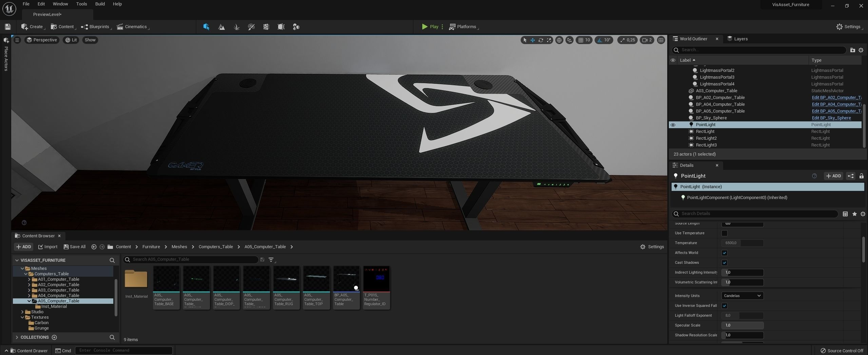Image resolution: width=868 pixels, height=355 pixels.
Task: Choose the viewport translate move tool
Action: click(x=533, y=40)
